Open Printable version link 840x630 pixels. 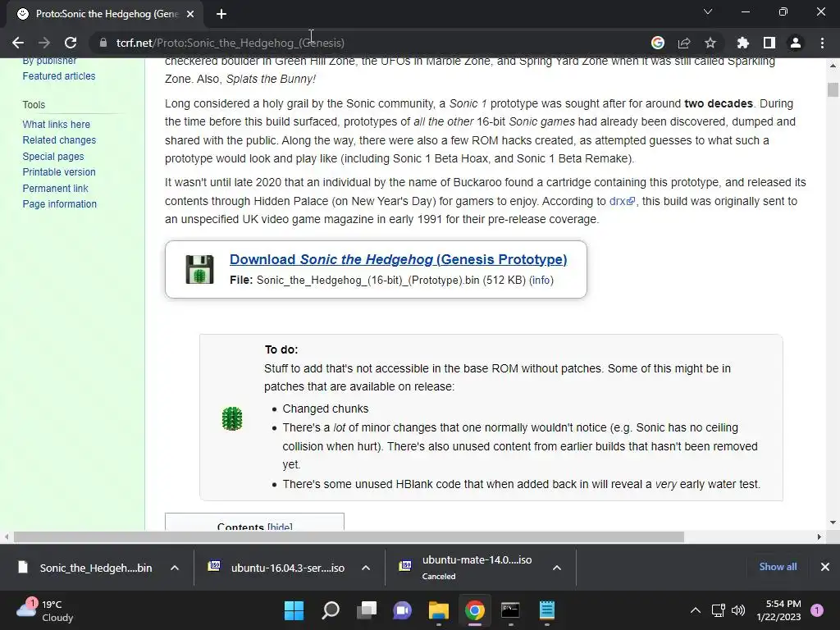pos(59,172)
